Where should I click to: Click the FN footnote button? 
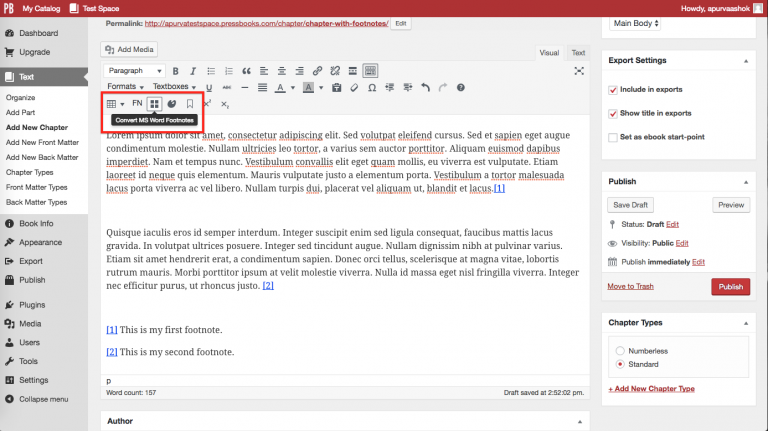coord(137,103)
